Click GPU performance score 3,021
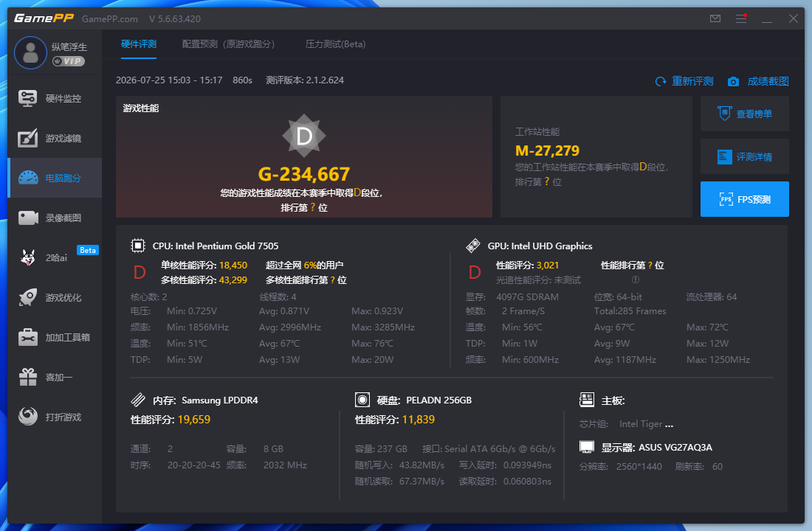 pyautogui.click(x=548, y=265)
